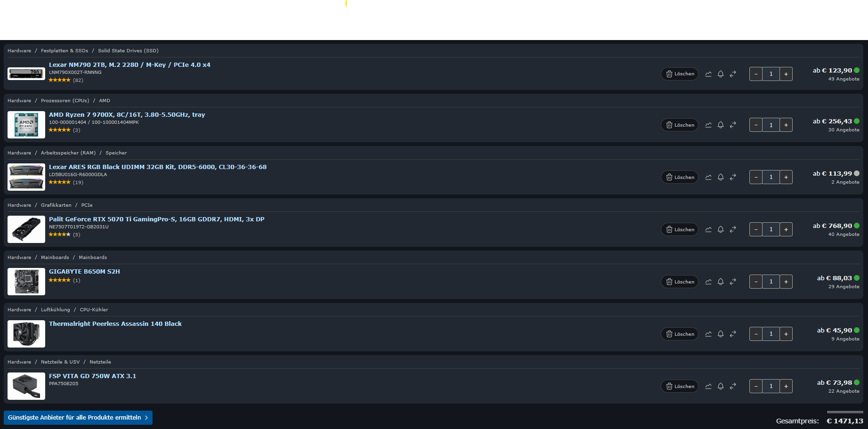This screenshot has width=868, height=429.
Task: Click the Palit graphics card thumbnail image
Action: point(26,229)
